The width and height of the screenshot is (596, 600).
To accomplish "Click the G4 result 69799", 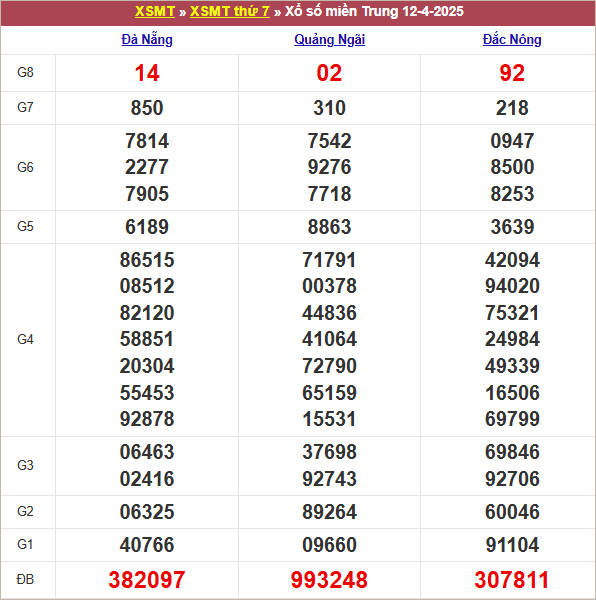I will pyautogui.click(x=512, y=419).
